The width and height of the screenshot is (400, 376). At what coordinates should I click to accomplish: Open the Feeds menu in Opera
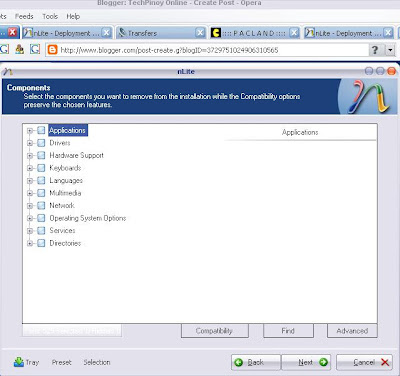tap(24, 16)
